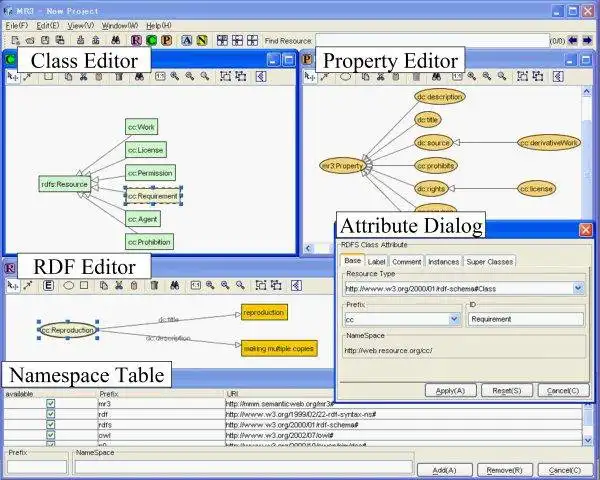Click the Apply(A) button

tap(450, 390)
